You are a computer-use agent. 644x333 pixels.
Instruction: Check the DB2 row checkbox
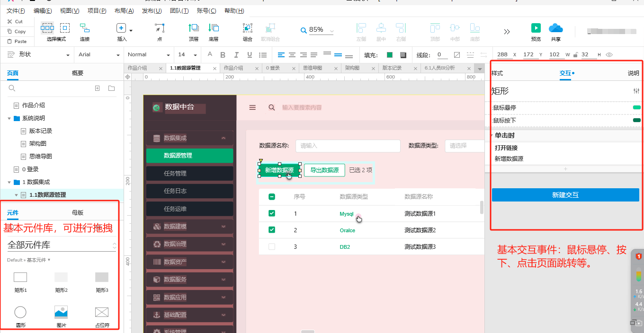tap(272, 246)
